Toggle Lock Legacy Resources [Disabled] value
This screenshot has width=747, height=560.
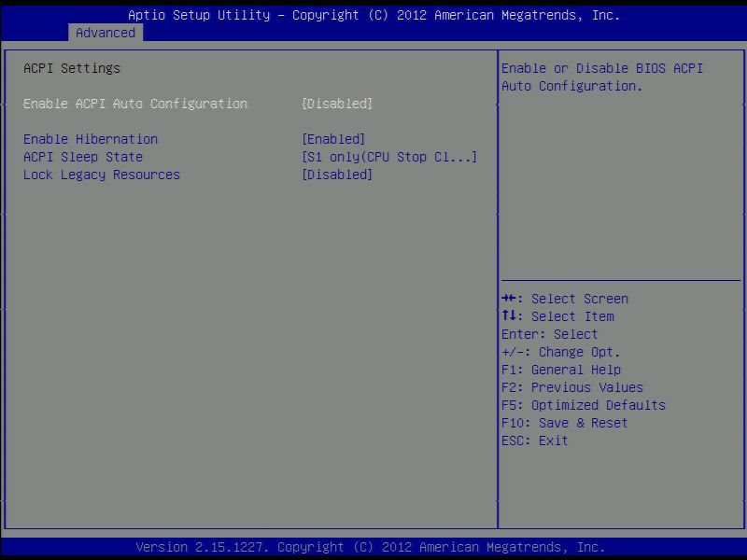(337, 175)
